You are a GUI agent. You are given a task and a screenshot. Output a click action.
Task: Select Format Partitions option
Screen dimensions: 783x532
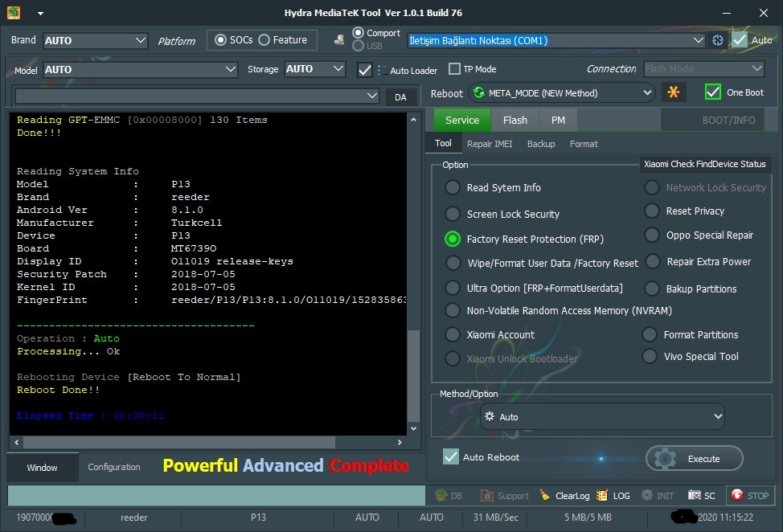tap(650, 334)
